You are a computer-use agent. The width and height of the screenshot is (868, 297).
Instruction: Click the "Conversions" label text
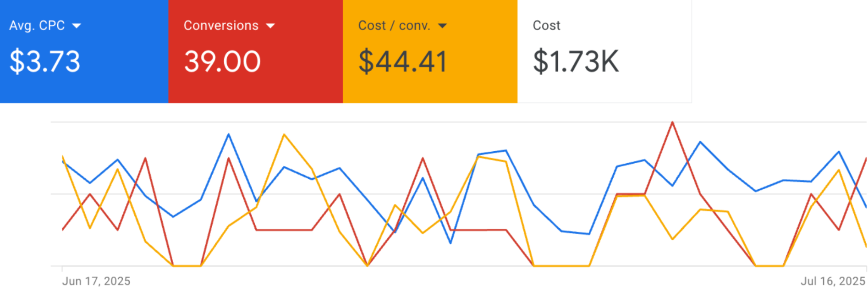[221, 26]
